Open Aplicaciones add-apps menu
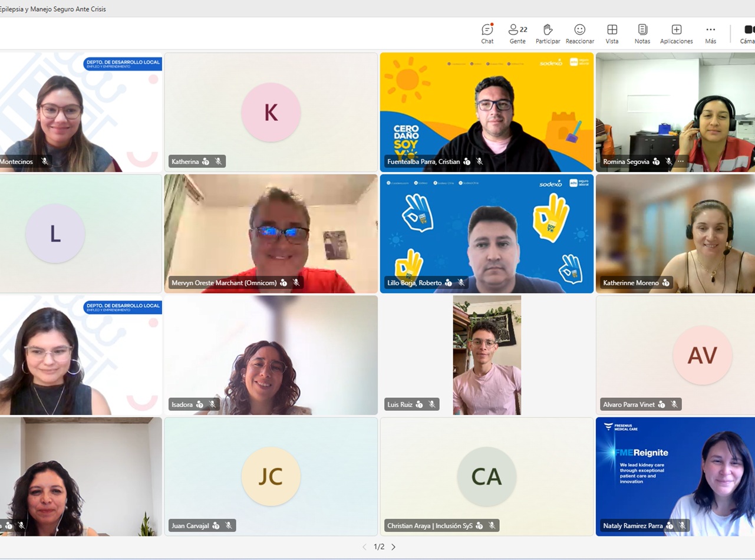The width and height of the screenshot is (755, 560). coord(676,34)
